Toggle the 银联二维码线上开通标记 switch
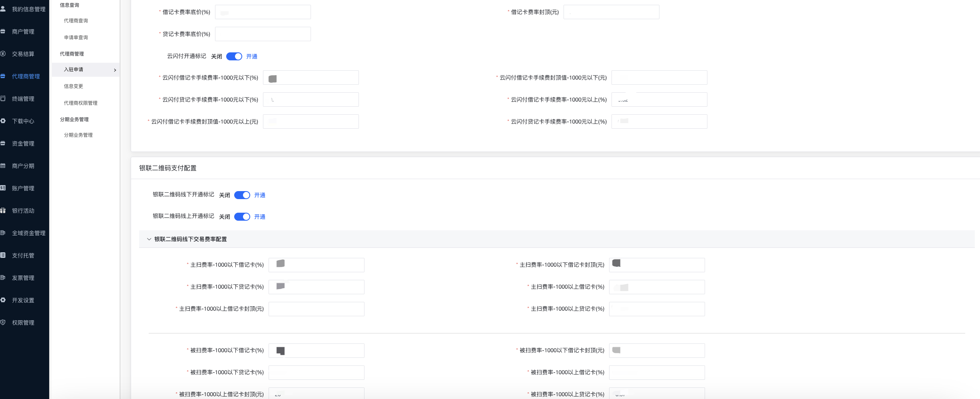Viewport: 980px width, 399px height. [x=242, y=217]
